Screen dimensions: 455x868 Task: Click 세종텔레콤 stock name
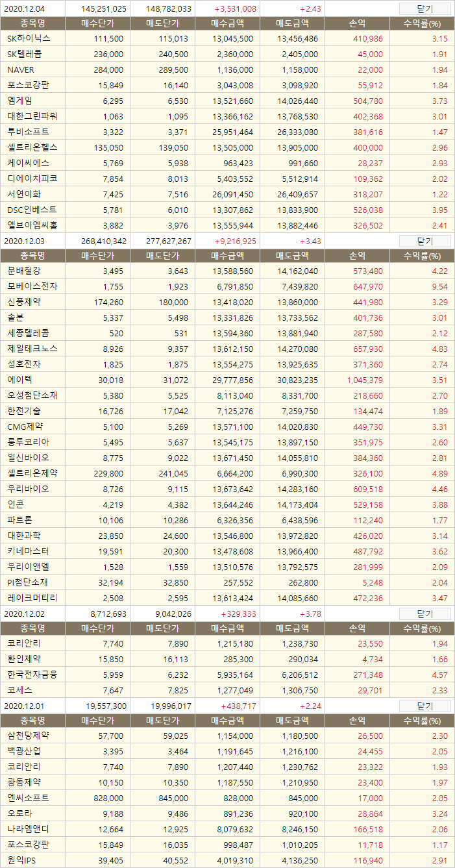click(x=28, y=333)
